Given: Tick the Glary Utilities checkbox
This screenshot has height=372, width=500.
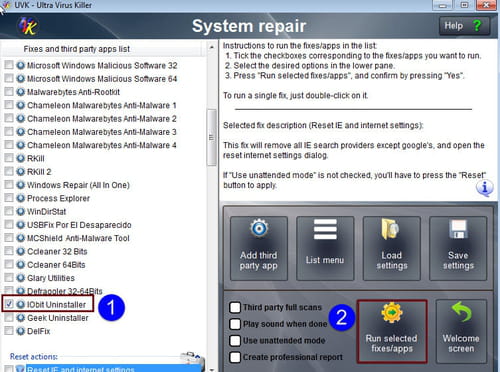Looking at the screenshot, I should tap(9, 277).
